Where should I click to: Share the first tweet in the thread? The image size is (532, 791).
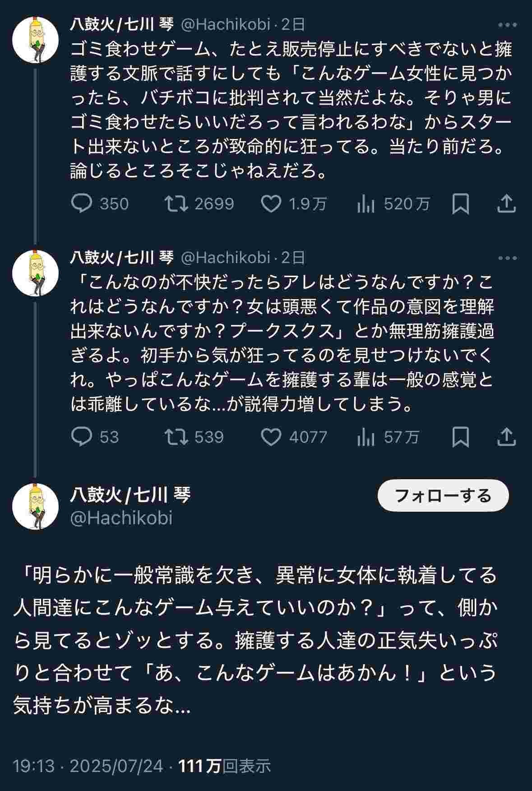point(506,204)
